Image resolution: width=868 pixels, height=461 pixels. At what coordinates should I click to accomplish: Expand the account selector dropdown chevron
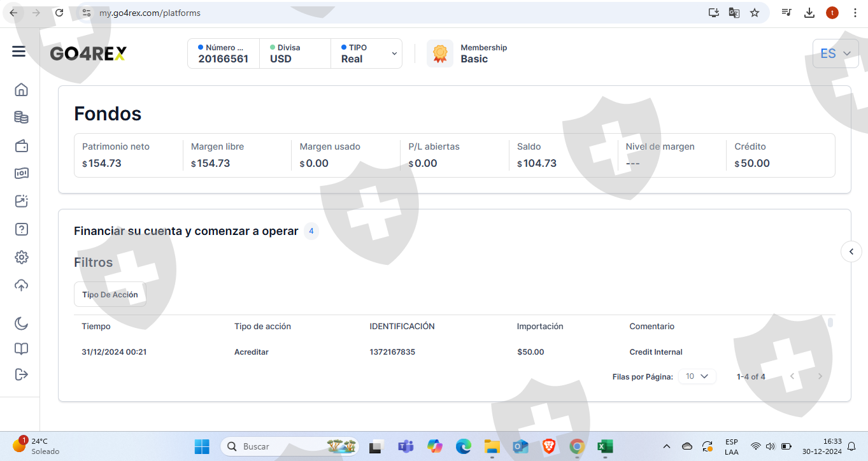click(394, 53)
